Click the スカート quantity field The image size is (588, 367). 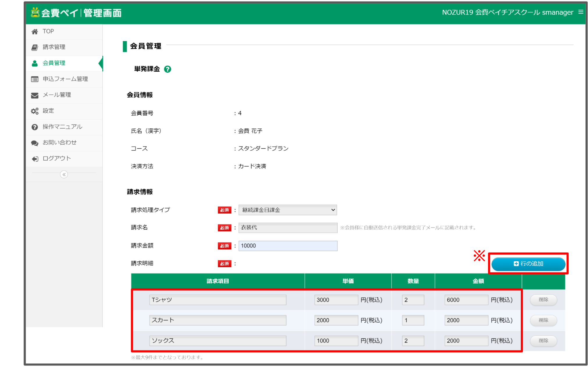point(413,320)
